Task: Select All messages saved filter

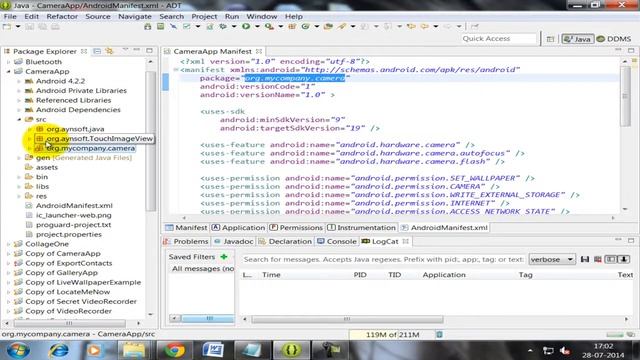Action: tap(202, 269)
